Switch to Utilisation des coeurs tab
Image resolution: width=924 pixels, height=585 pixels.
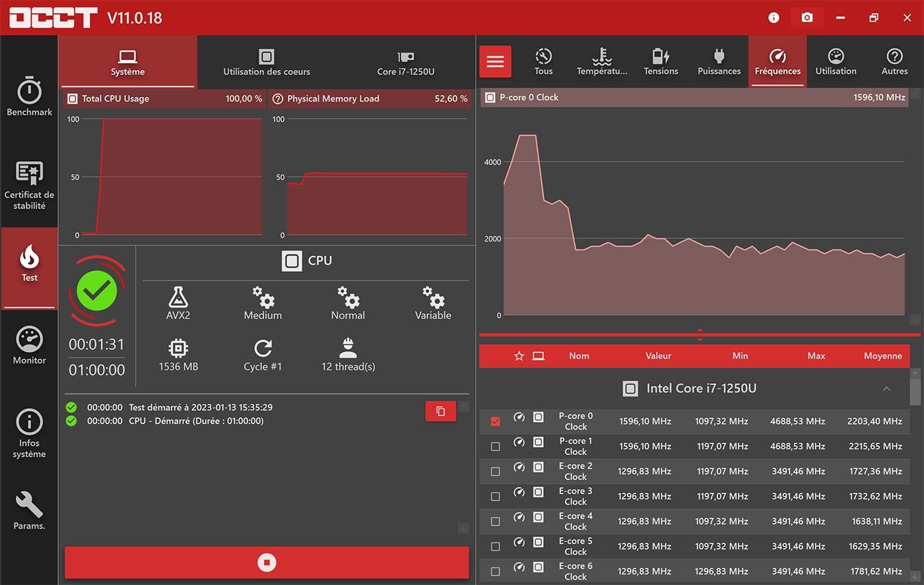(267, 62)
